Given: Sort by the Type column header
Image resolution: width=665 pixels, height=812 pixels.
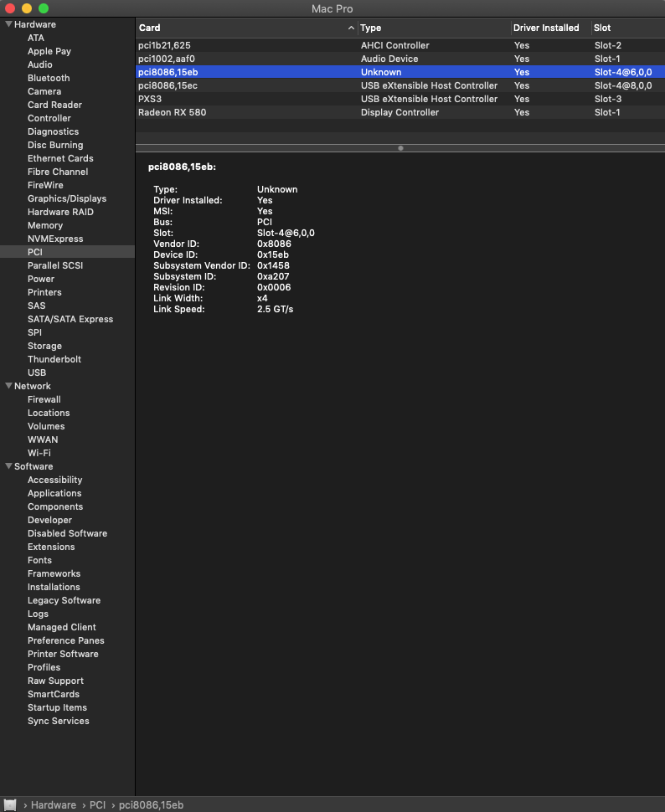Looking at the screenshot, I should point(370,28).
